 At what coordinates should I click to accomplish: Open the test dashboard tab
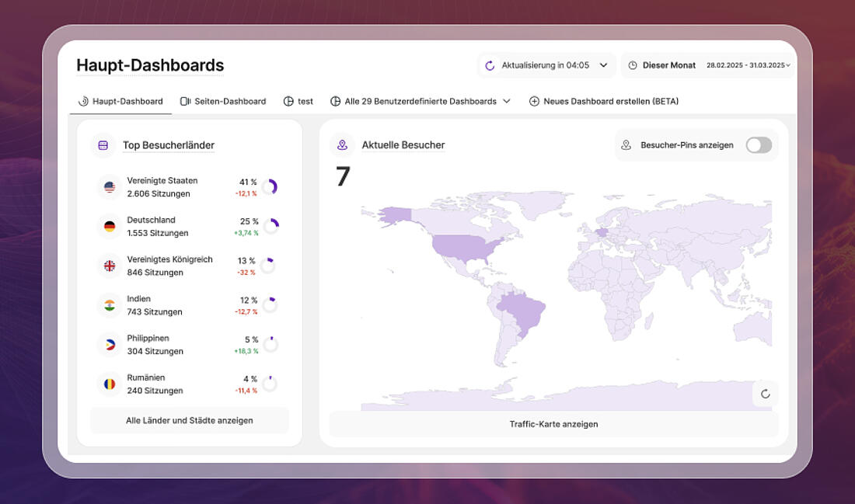tap(298, 102)
